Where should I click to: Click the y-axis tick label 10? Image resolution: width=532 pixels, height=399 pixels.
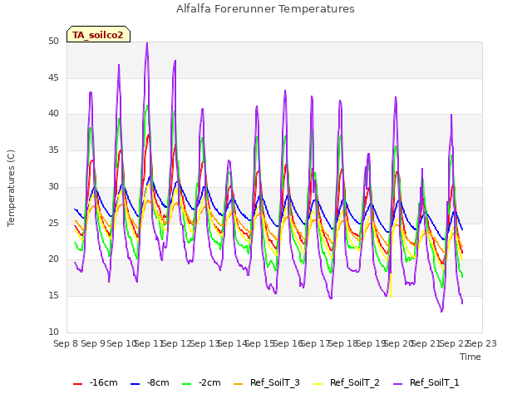[x=53, y=332]
